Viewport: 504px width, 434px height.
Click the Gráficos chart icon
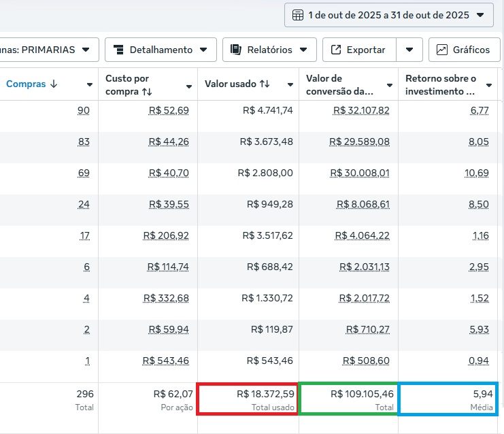click(x=442, y=50)
